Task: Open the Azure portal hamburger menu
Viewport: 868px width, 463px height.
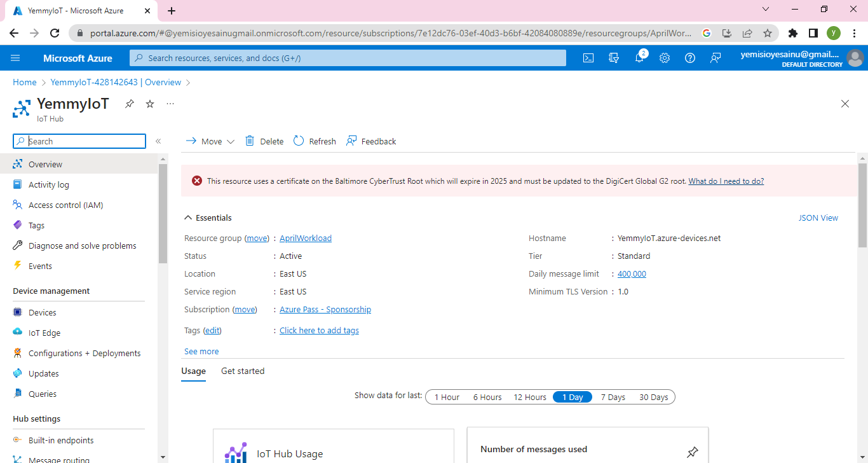Action: [15, 58]
